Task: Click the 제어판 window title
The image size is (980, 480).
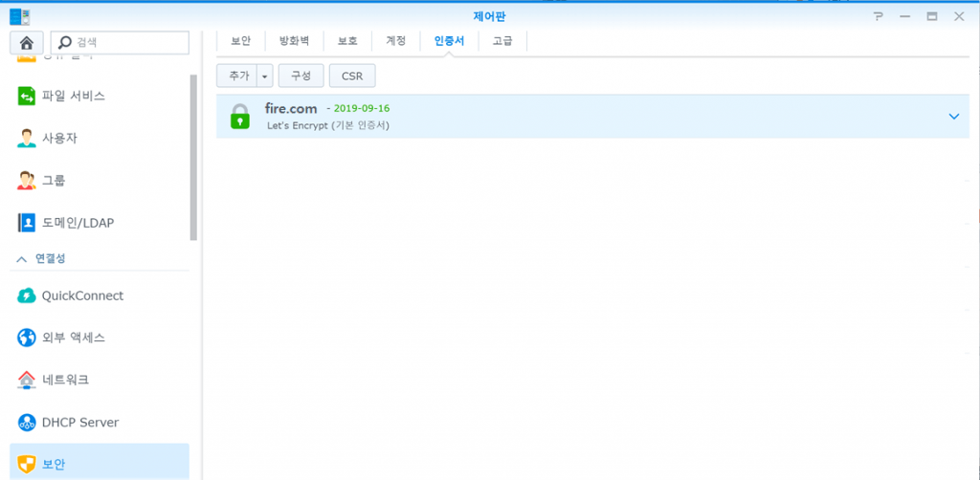Action: pos(490,17)
